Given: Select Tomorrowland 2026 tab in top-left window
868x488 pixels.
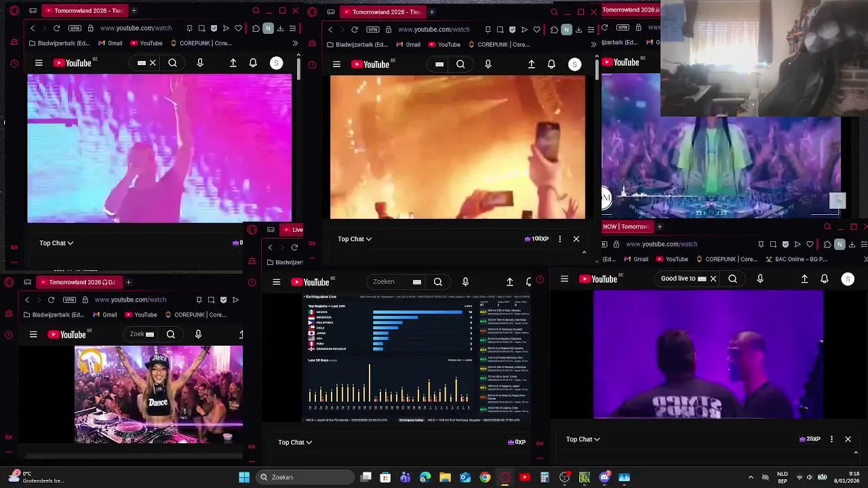Looking at the screenshot, I should [83, 11].
